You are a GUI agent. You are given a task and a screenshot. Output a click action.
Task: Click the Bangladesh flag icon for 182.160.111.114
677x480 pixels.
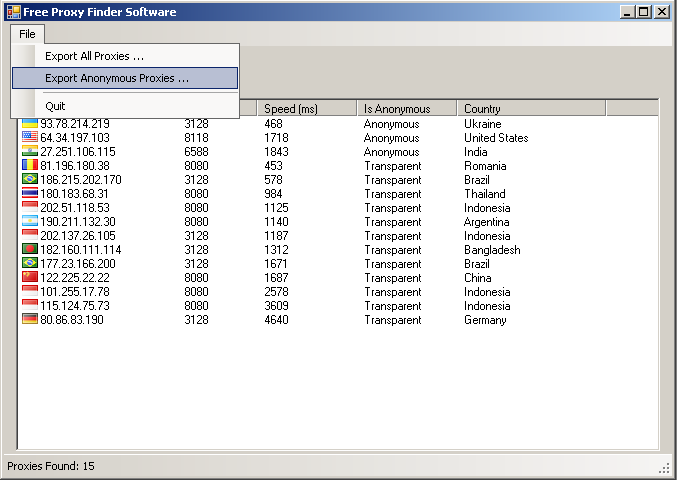coord(30,250)
